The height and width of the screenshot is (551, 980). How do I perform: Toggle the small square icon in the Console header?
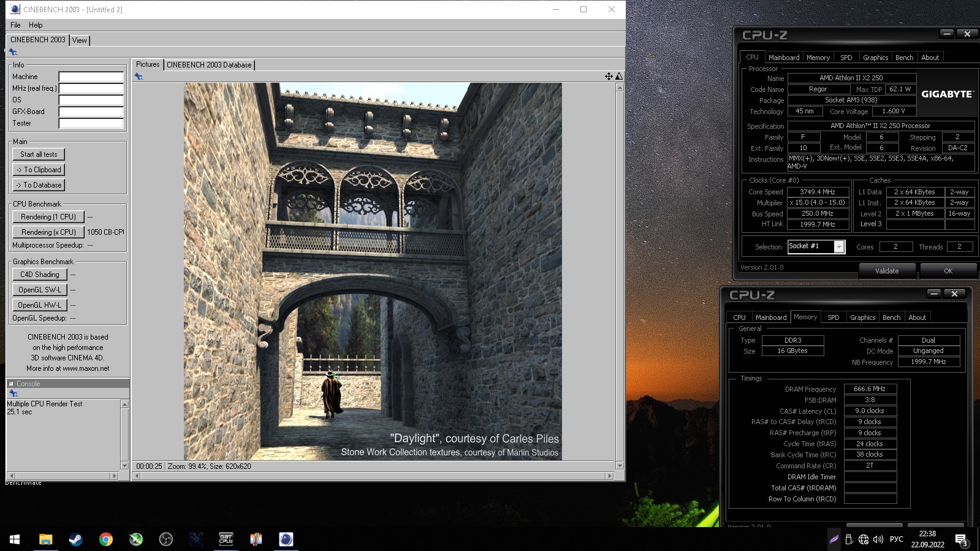[11, 384]
